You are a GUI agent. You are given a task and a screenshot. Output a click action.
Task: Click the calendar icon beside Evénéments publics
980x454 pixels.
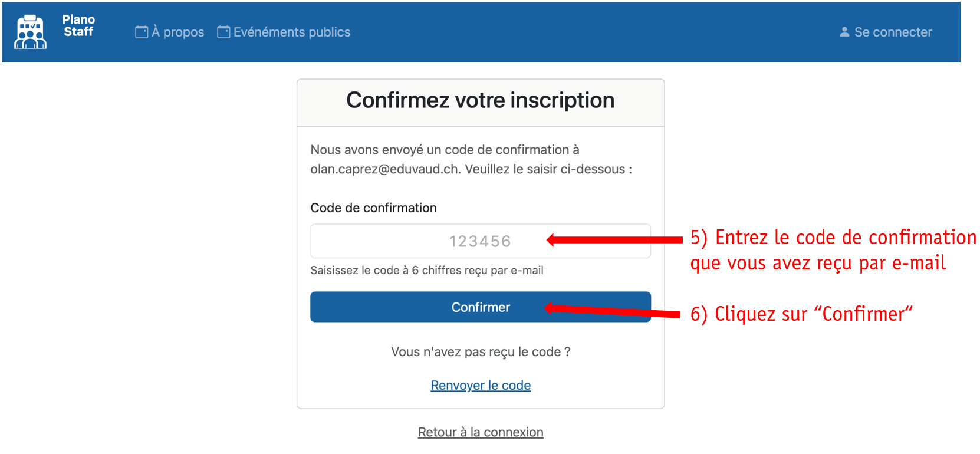(223, 32)
